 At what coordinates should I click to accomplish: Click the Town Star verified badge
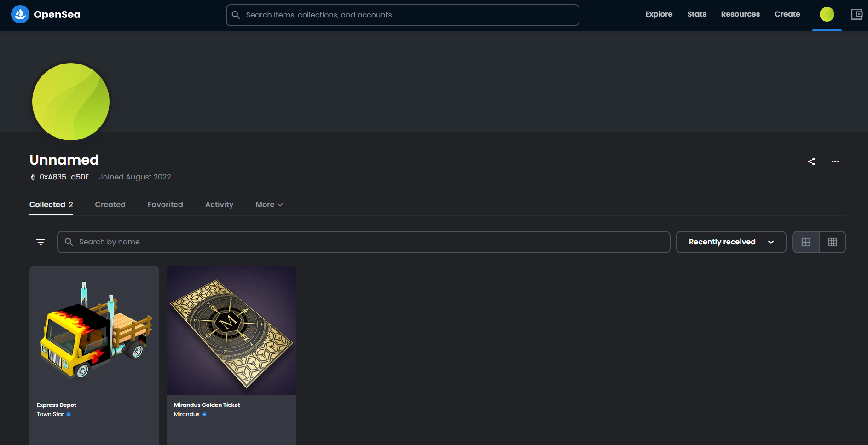pyautogui.click(x=69, y=414)
